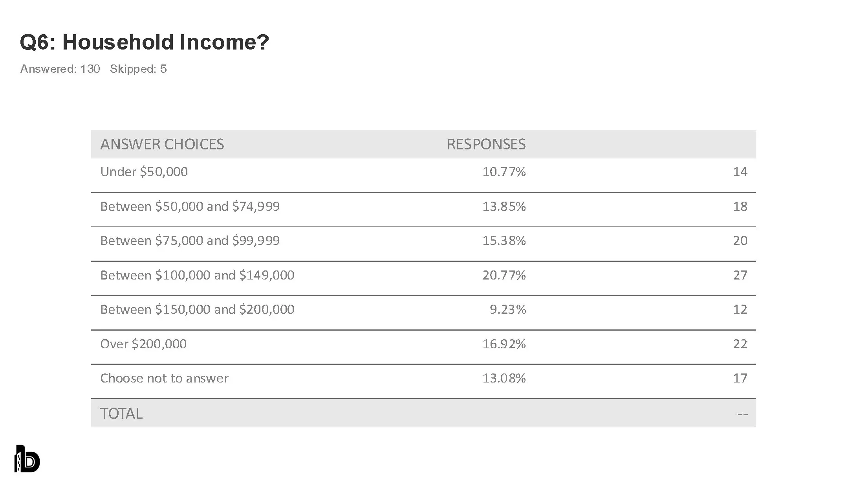Click the 'Answered: 130' text
Image resolution: width=868 pixels, height=480 pixels.
coord(60,69)
